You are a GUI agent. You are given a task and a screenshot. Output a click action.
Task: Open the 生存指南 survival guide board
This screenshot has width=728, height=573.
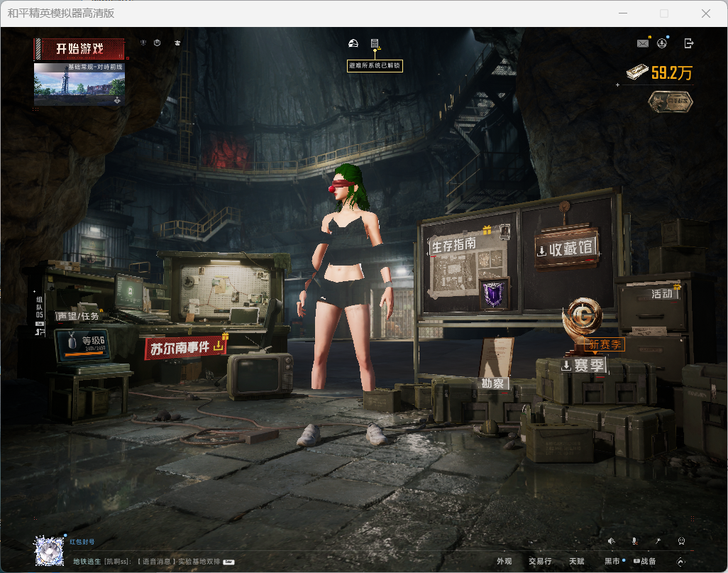coord(454,245)
